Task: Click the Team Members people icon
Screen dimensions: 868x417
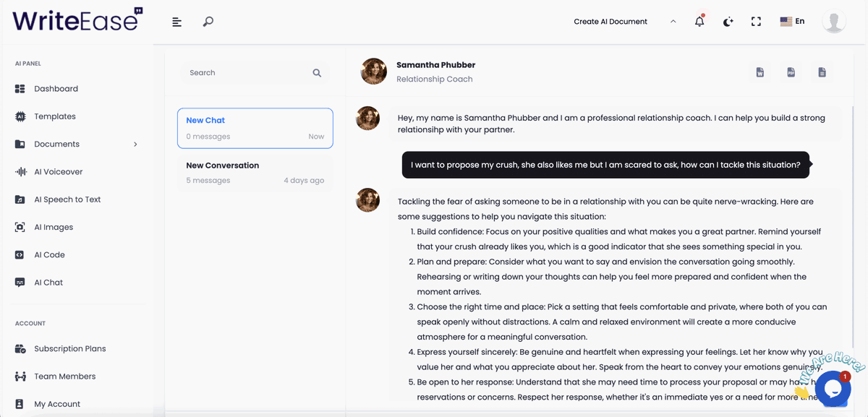Action: click(x=20, y=377)
